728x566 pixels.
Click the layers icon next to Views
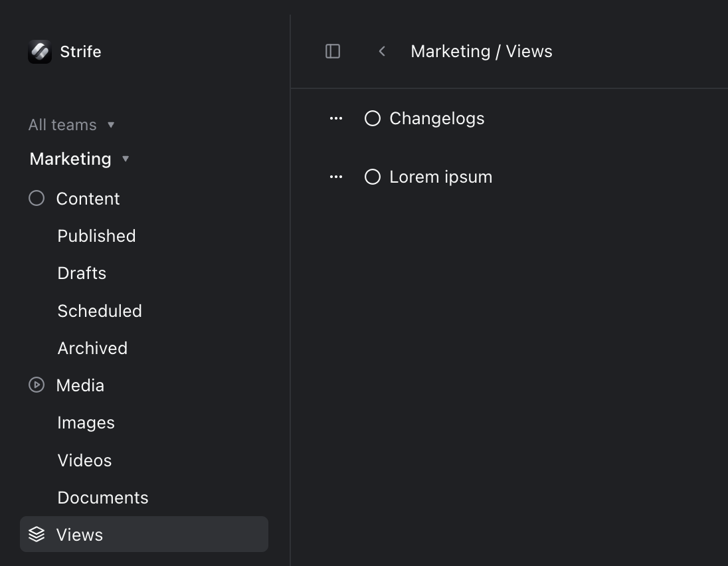37,534
